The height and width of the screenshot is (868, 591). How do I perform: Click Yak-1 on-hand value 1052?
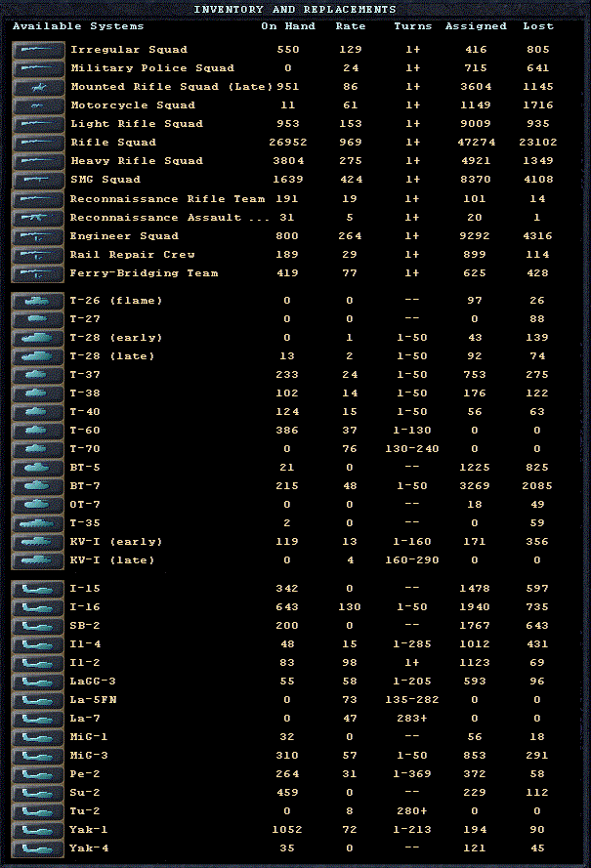[287, 830]
